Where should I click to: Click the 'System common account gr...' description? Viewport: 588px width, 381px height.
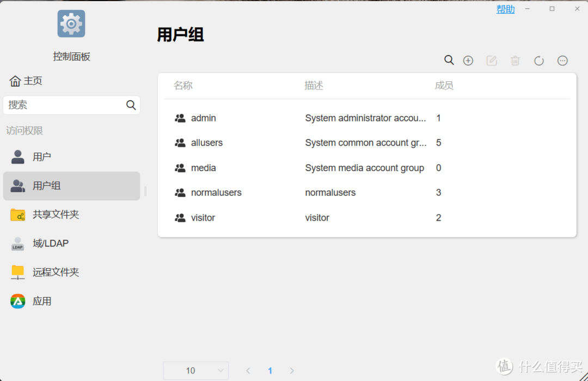366,143
